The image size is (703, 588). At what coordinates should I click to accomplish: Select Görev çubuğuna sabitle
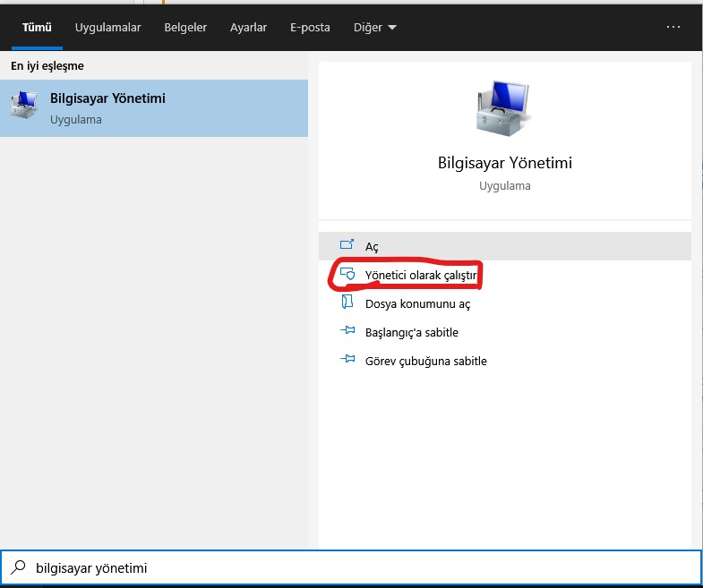505,361
